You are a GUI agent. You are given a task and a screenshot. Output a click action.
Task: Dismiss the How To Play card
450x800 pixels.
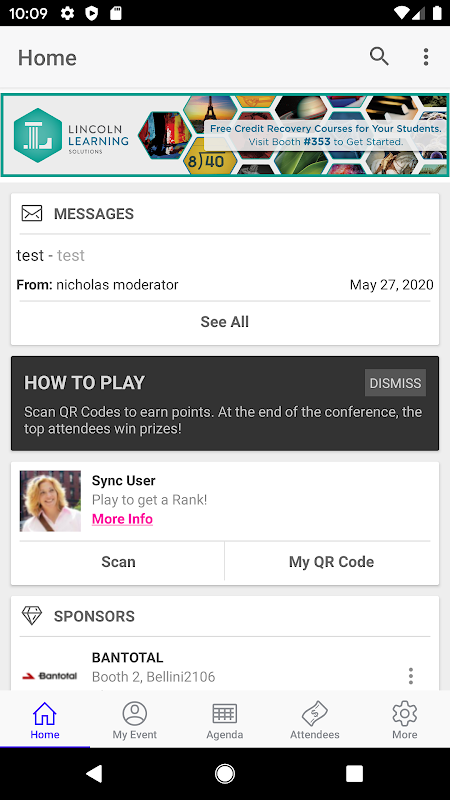tap(395, 383)
